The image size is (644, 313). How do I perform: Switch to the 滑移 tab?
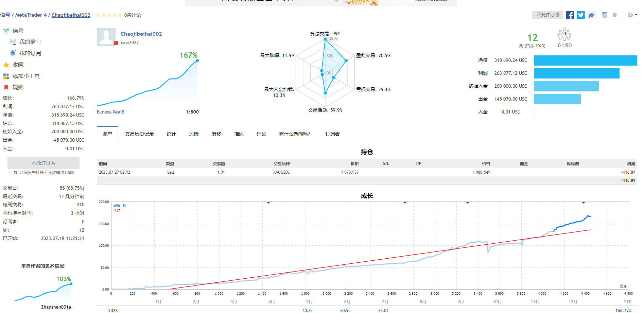click(216, 134)
